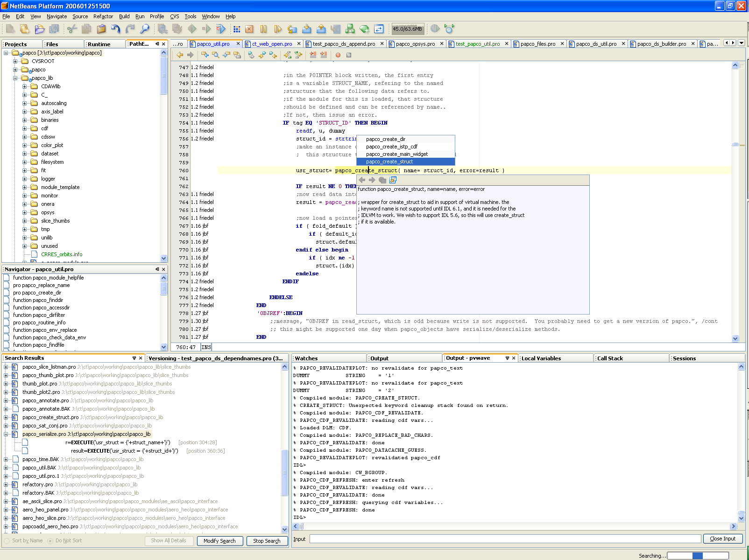Screen dimensions: 749x560
Task: Click the Stop Search button
Action: pos(267,541)
